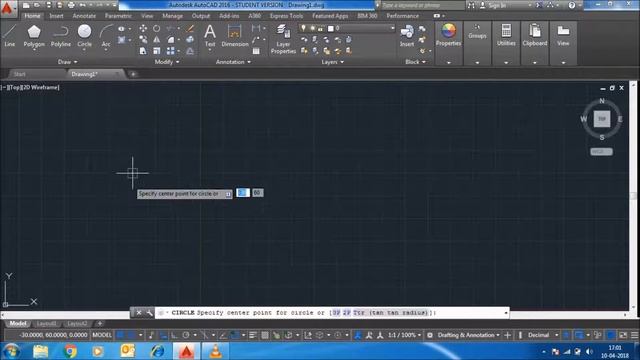Click the new drawing tab plus button
This screenshot has height=360, width=640.
pyautogui.click(x=133, y=74)
